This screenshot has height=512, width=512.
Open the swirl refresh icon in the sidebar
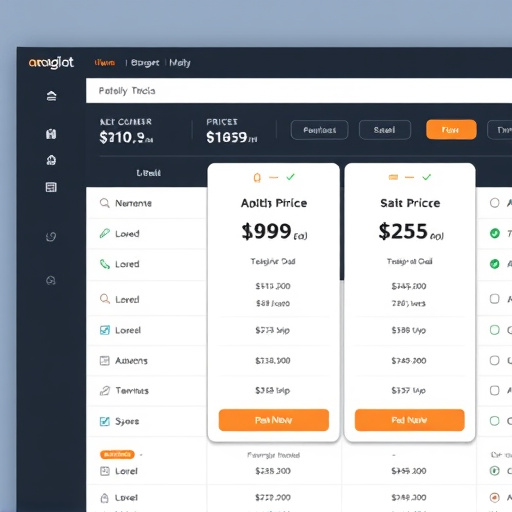51,237
